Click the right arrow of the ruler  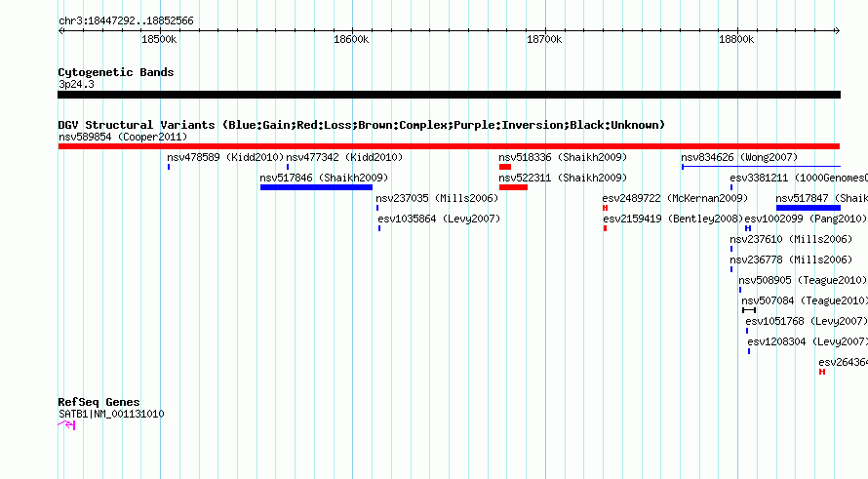[837, 30]
